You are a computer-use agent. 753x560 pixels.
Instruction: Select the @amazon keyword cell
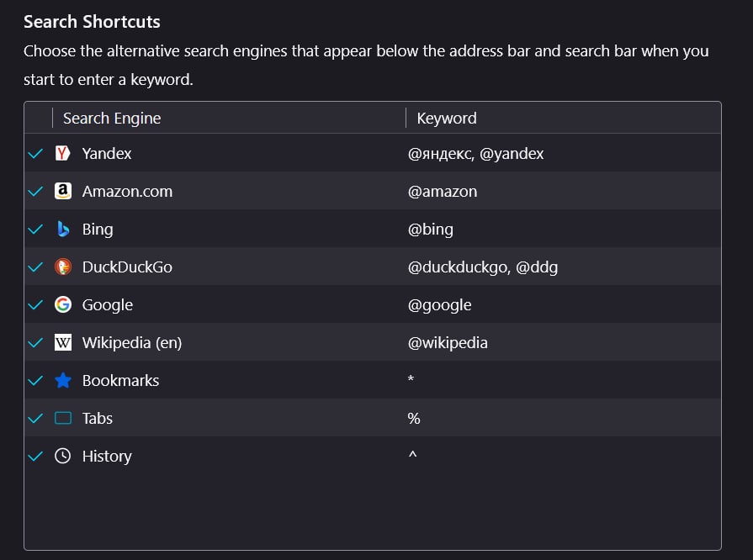443,192
